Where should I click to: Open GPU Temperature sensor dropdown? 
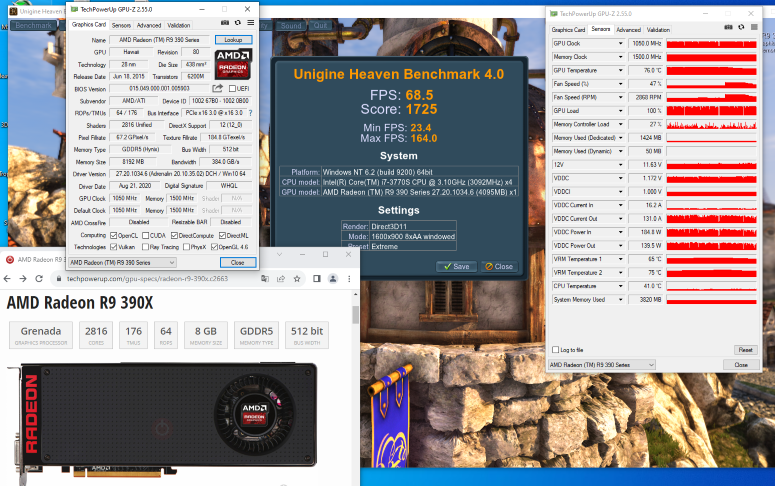click(621, 70)
